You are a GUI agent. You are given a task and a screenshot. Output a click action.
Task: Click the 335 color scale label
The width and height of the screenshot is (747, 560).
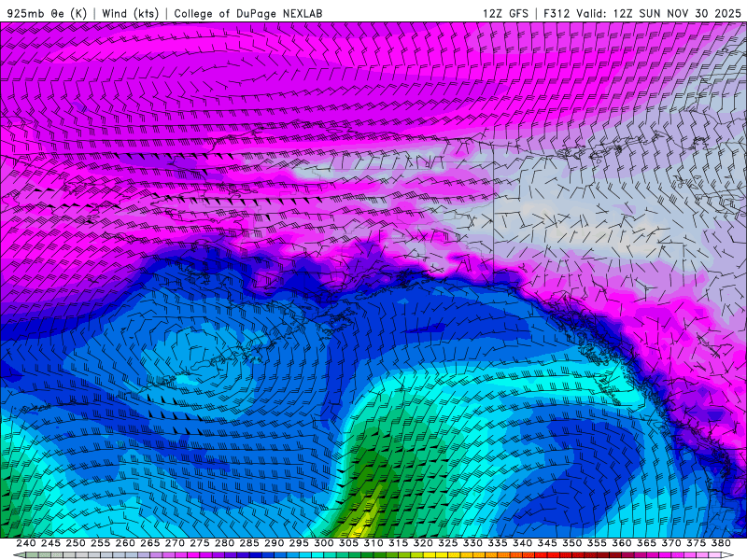(x=498, y=543)
